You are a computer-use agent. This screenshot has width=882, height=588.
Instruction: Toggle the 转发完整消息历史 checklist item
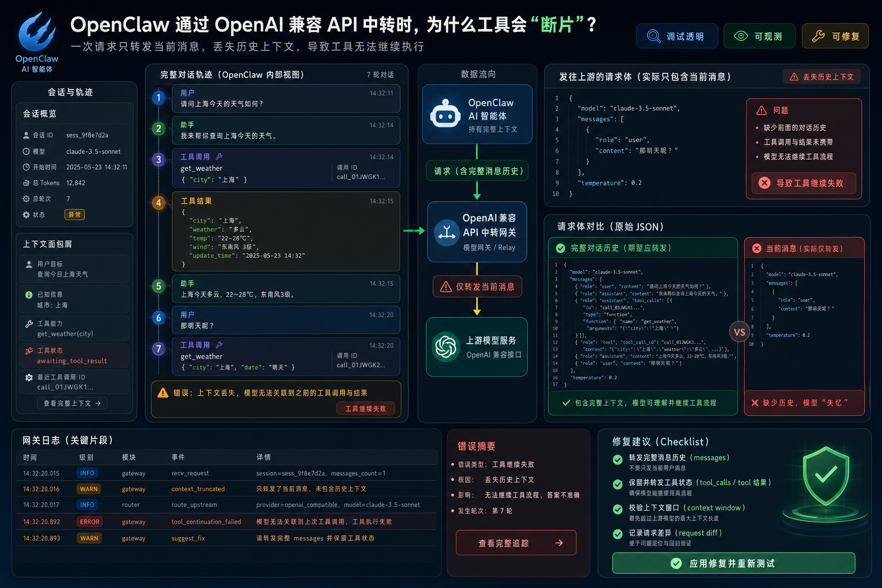tap(617, 459)
